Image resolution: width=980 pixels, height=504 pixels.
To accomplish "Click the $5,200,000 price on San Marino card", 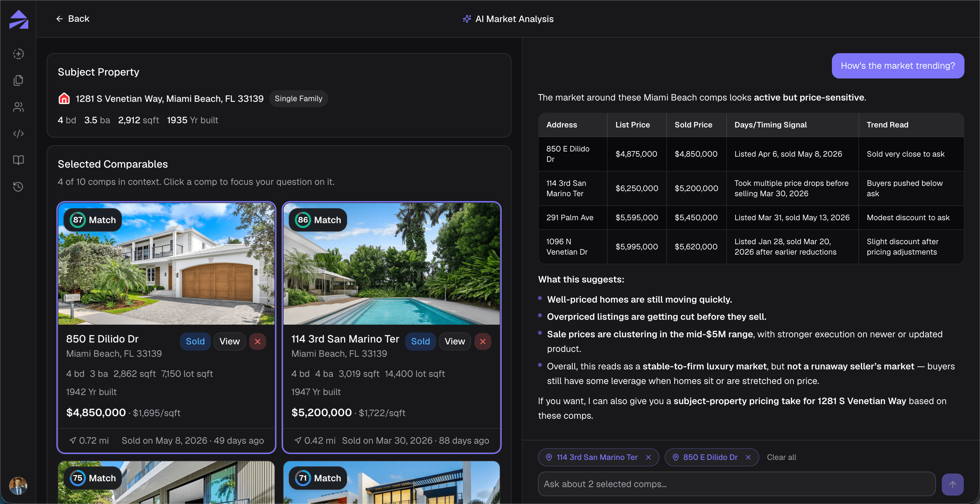I will 321,413.
